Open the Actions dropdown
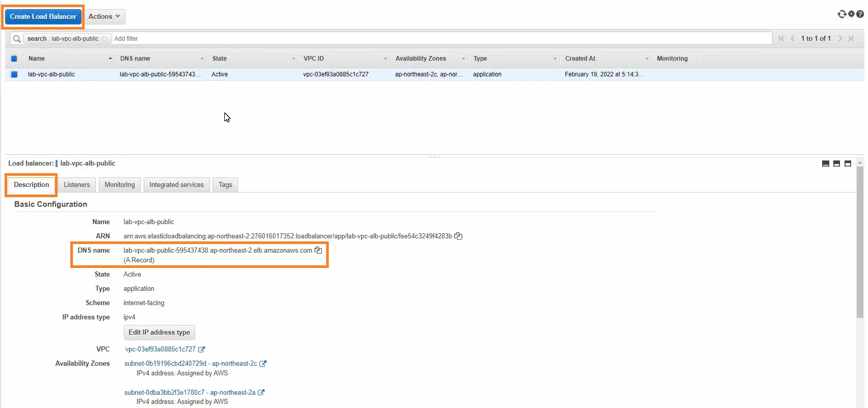The width and height of the screenshot is (868, 408). point(104,16)
